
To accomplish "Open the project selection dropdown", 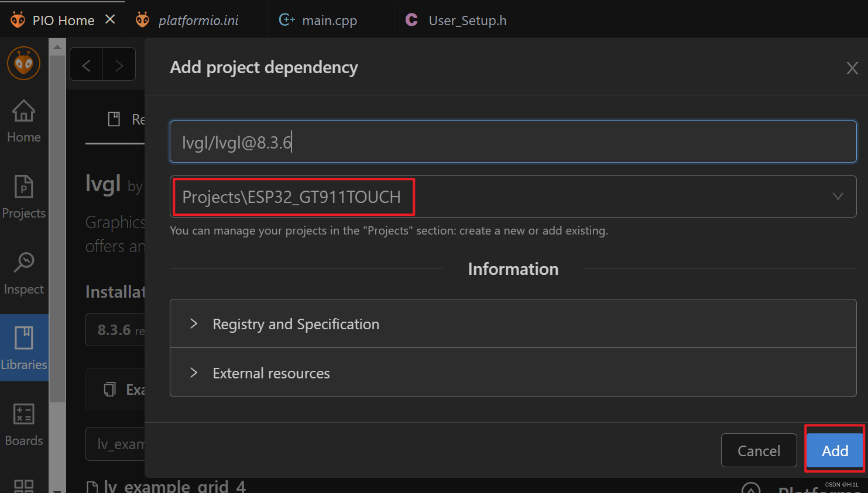I will click(x=513, y=196).
